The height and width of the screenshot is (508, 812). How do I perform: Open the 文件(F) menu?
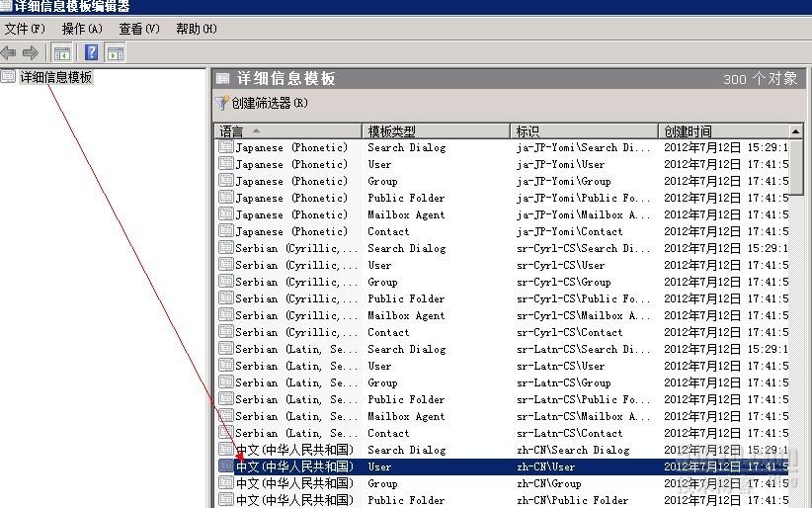point(25,29)
